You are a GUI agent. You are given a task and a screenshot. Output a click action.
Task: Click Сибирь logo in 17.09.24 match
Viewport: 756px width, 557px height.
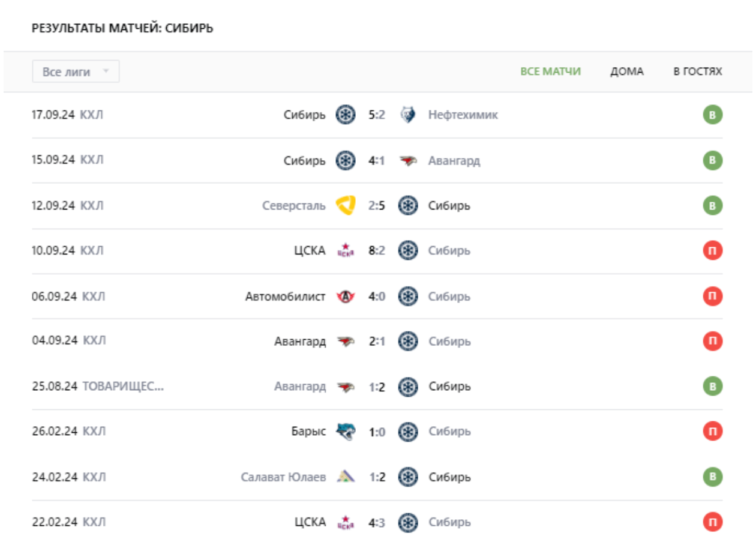(346, 115)
